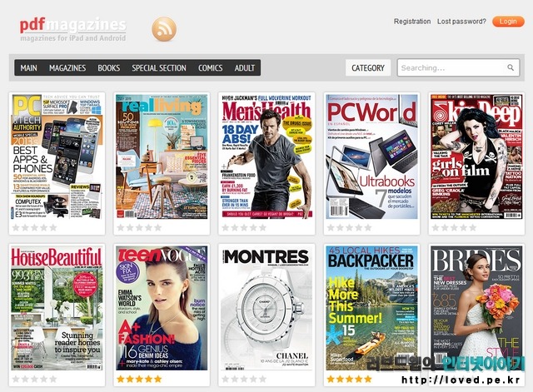Rate House Beautiful using its star rating
This screenshot has height=392, width=533.
(34, 379)
